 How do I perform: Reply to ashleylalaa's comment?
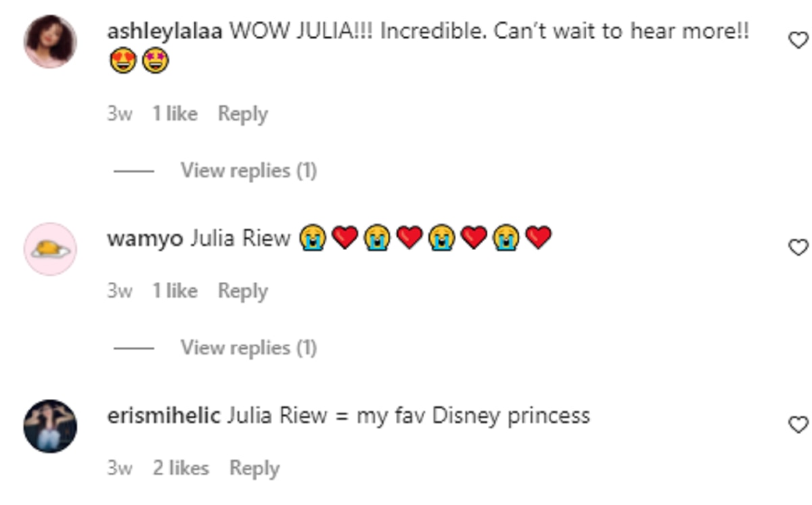tap(243, 114)
